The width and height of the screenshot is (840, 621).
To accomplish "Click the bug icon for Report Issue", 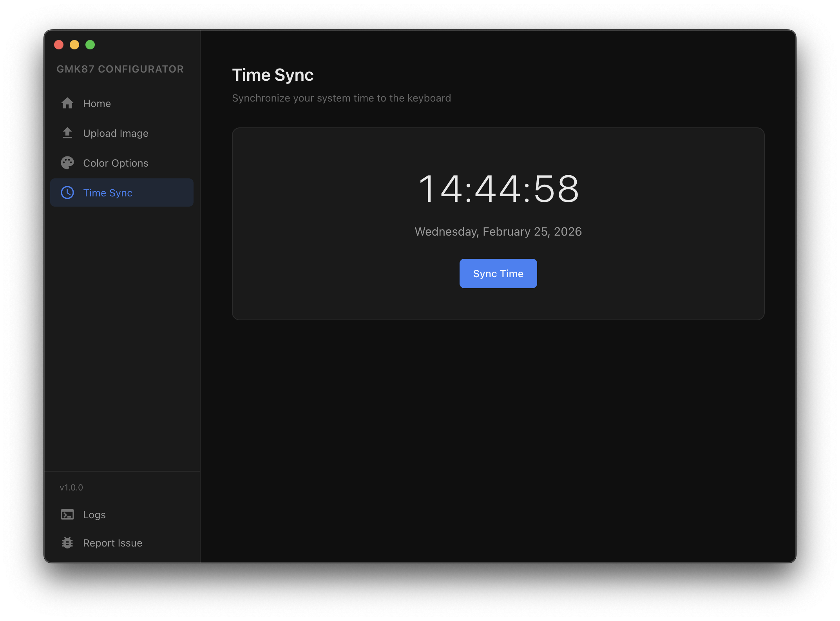I will click(67, 543).
